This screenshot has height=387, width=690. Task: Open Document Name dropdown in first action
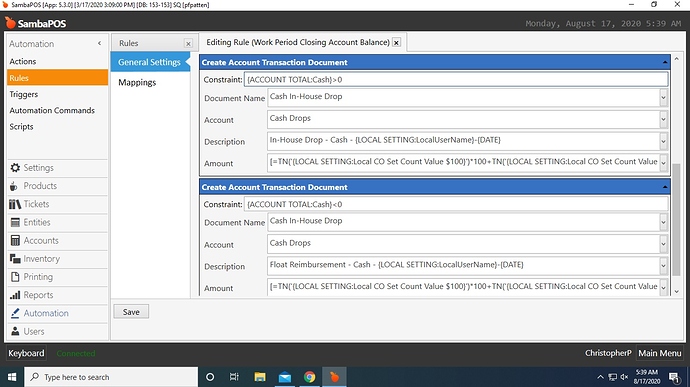pyautogui.click(x=663, y=97)
